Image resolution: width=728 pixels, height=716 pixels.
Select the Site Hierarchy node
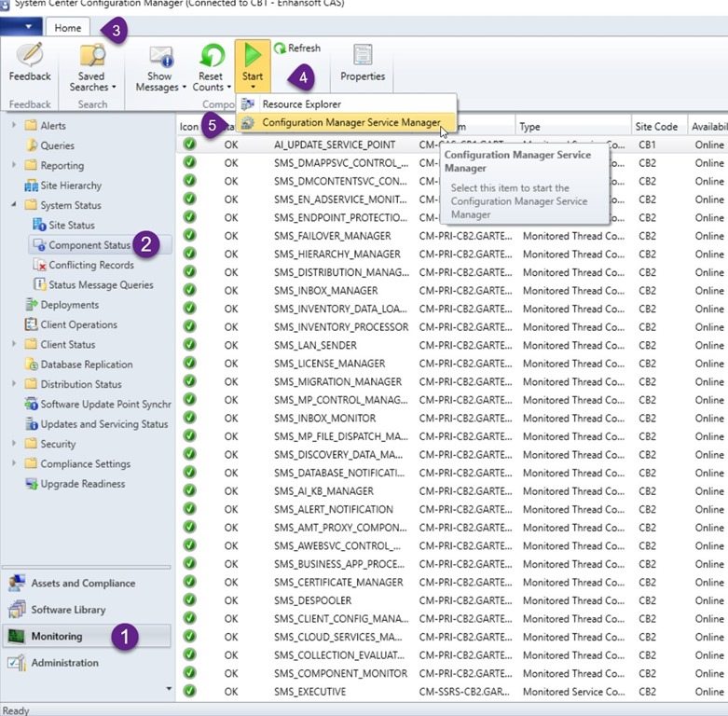[x=71, y=186]
